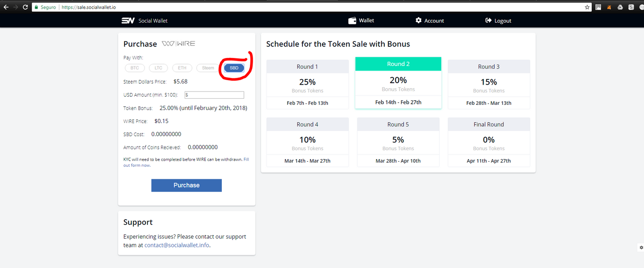
Task: Click the blue Purchase button
Action: click(x=187, y=185)
